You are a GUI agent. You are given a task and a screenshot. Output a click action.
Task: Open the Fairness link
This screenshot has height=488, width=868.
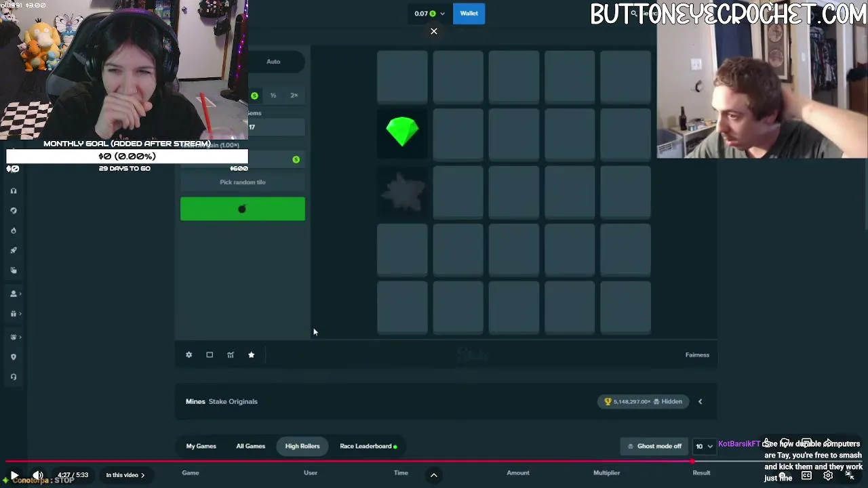tap(697, 355)
